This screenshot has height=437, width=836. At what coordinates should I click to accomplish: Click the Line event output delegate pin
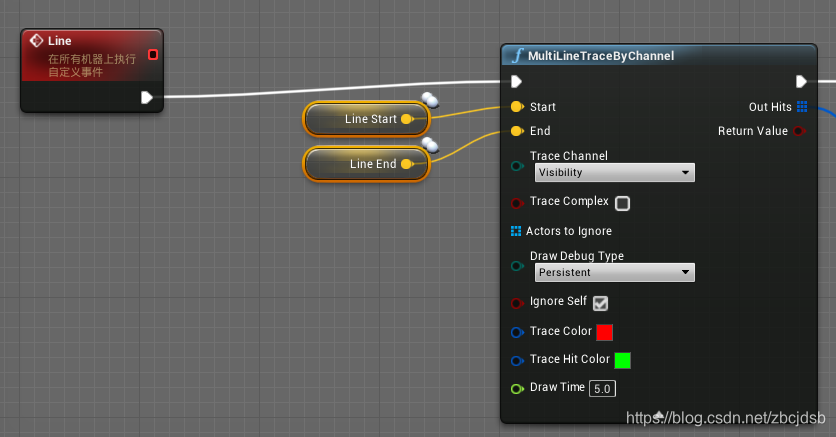click(x=153, y=54)
